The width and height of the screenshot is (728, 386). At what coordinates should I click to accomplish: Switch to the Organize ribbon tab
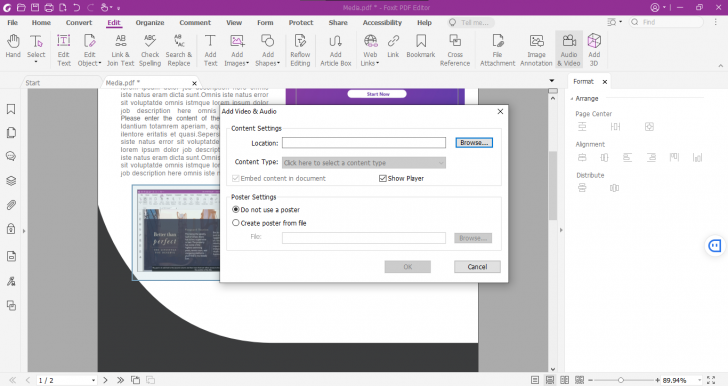[x=150, y=22]
